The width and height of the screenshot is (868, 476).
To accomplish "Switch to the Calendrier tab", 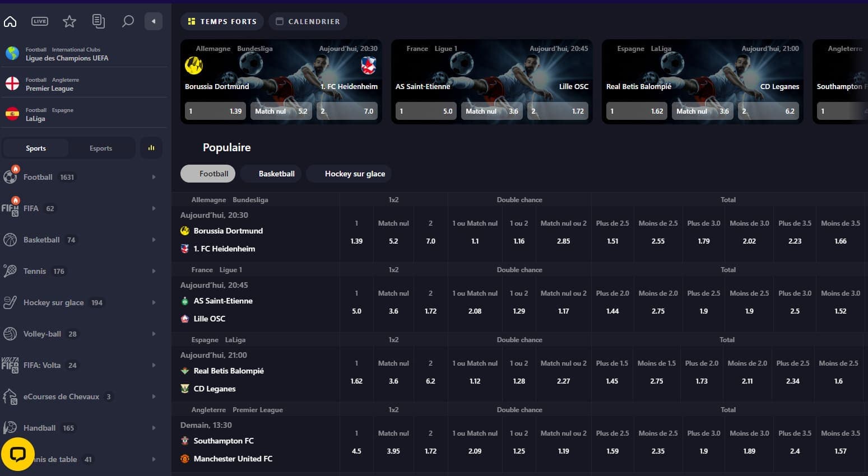I will (308, 21).
